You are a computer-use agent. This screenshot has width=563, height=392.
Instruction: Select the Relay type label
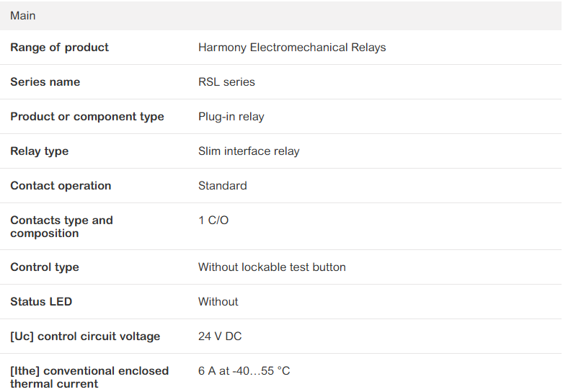pos(40,151)
